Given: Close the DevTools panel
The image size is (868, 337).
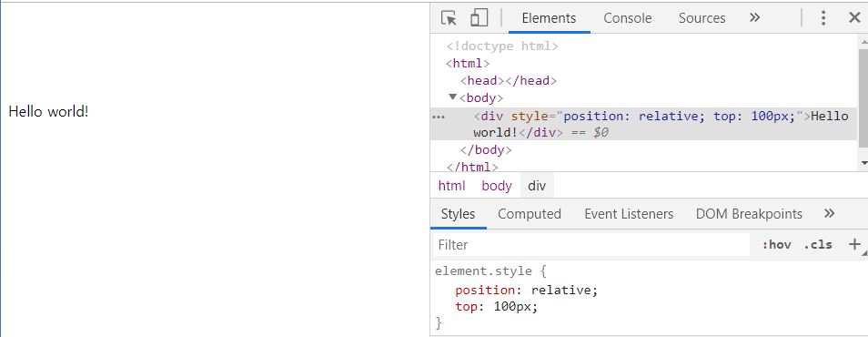Looking at the screenshot, I should point(854,17).
